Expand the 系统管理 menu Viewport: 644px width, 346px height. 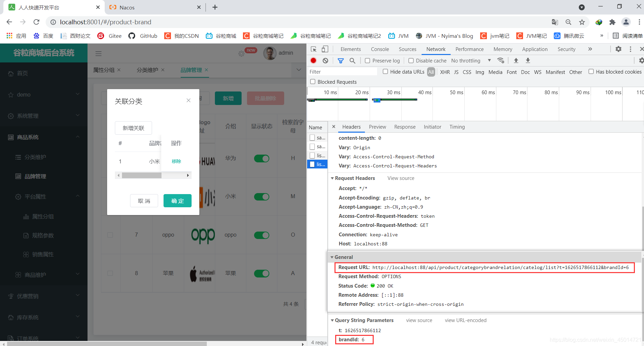point(44,116)
